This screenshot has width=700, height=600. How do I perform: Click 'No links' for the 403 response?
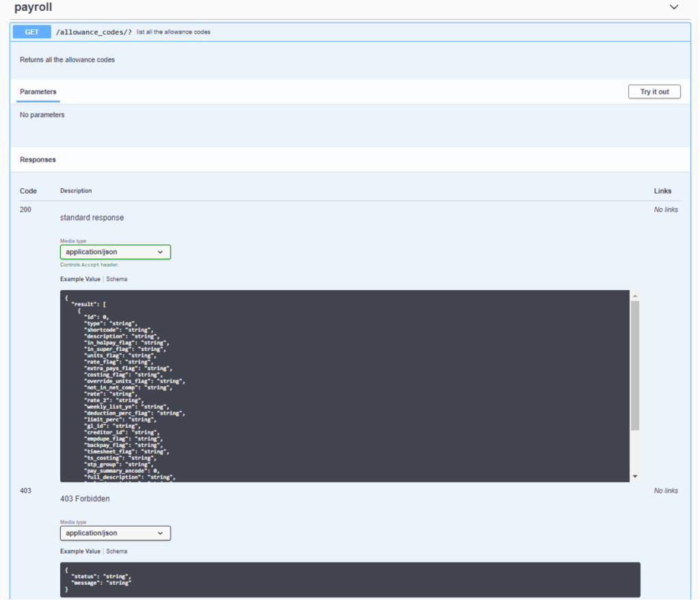[666, 491]
